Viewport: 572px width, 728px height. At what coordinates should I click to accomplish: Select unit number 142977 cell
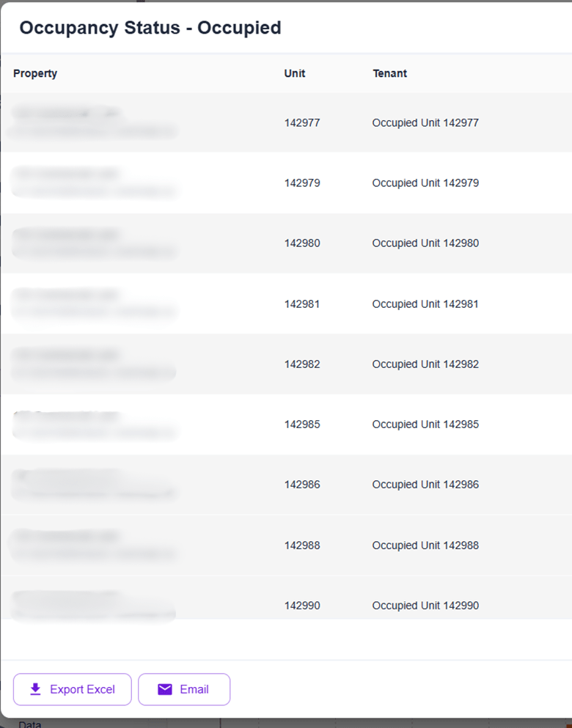pos(302,123)
